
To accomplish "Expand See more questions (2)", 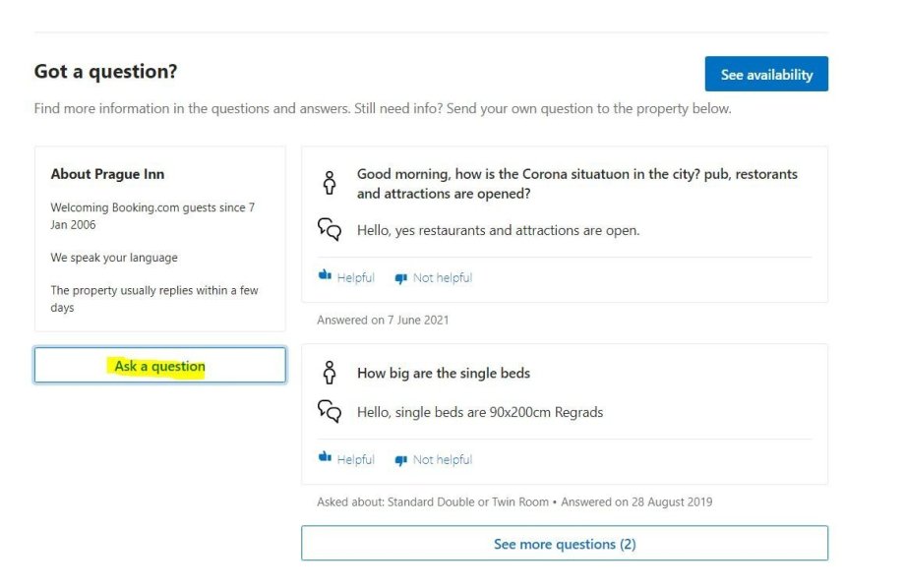I will coord(564,544).
